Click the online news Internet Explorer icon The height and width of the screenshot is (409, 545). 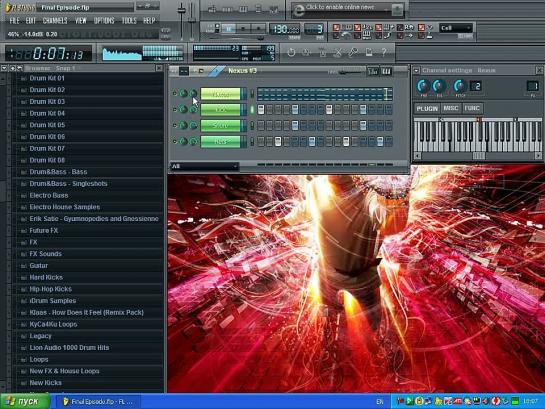[299, 10]
